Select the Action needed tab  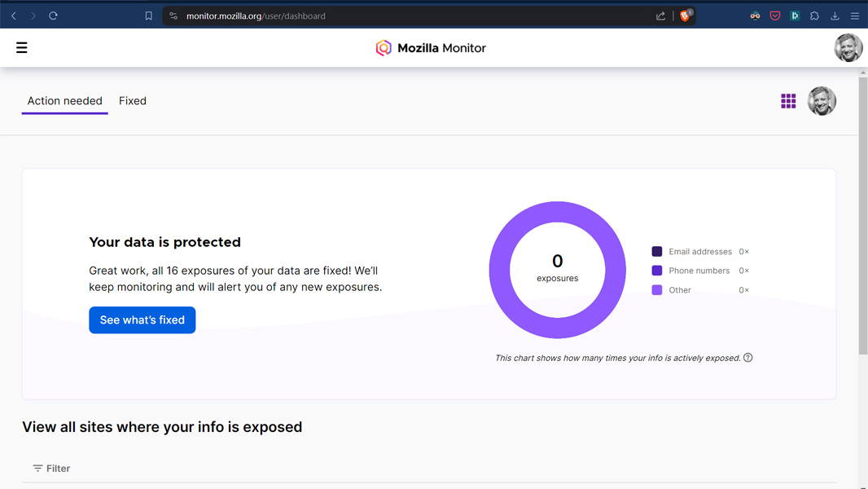click(64, 101)
